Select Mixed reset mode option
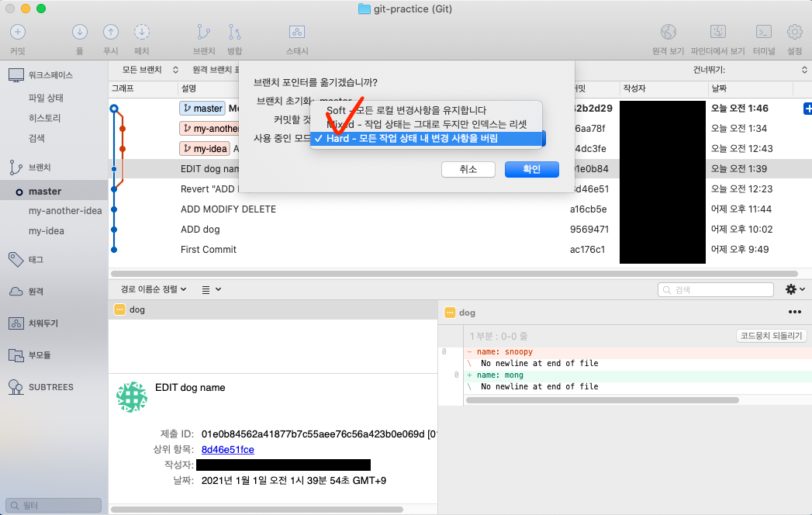The height and width of the screenshot is (515, 812). pos(427,124)
